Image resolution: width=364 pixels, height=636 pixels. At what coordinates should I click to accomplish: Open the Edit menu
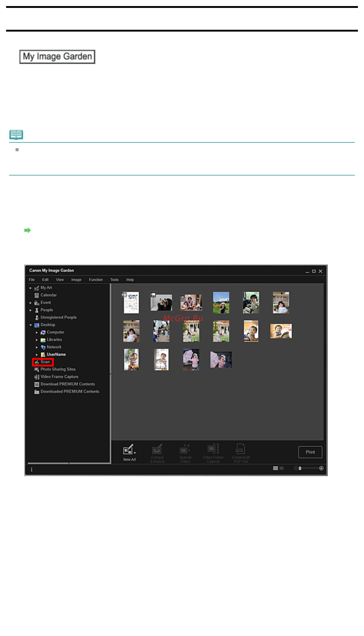coord(45,280)
